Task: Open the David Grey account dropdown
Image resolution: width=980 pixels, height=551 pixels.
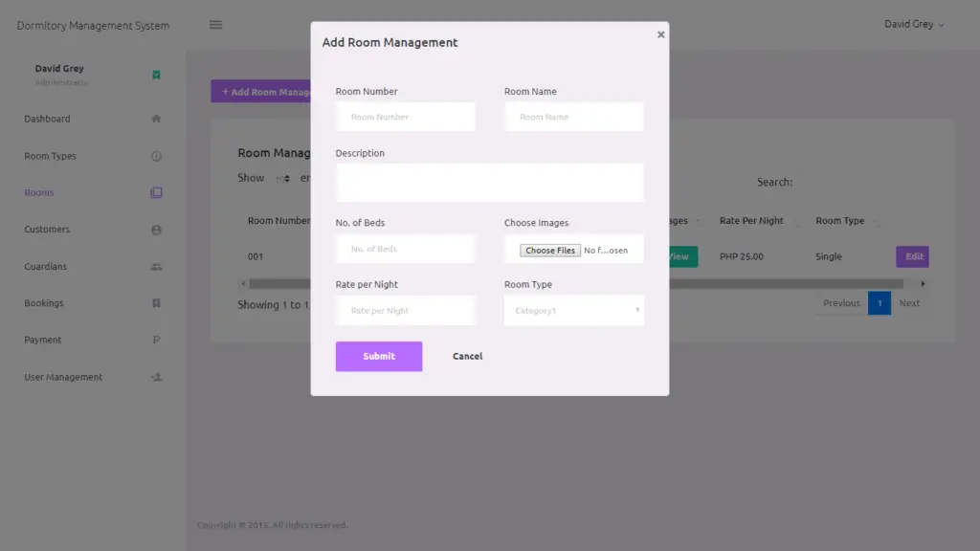Action: click(913, 25)
